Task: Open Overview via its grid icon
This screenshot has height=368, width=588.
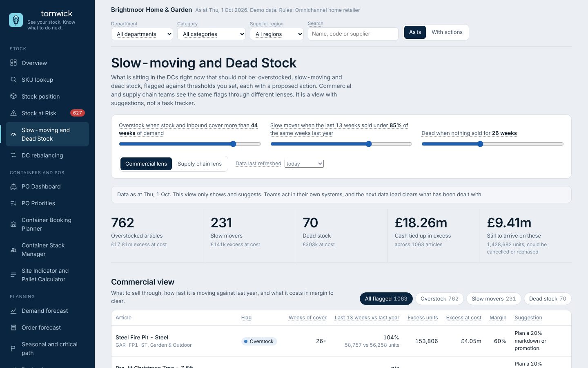Action: [x=13, y=63]
